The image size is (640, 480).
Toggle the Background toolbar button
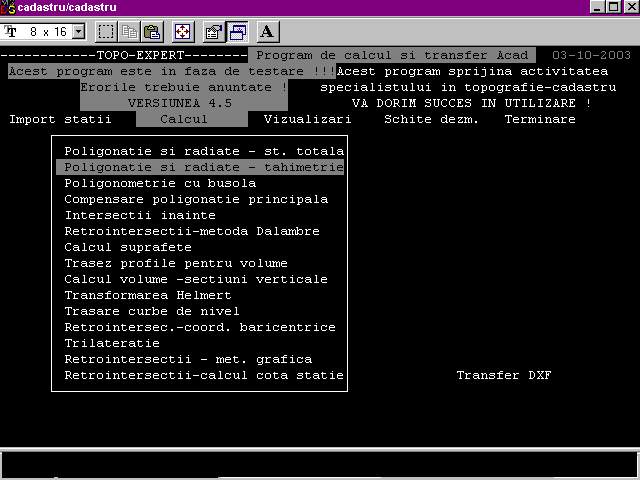237,32
